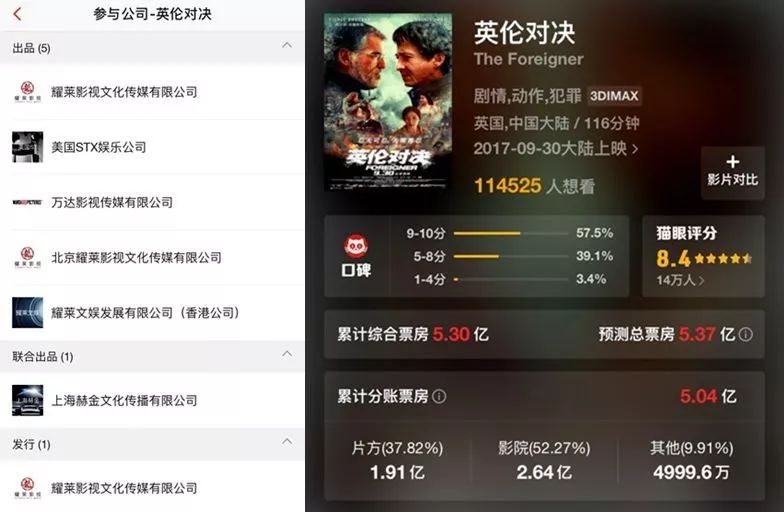
Task: Collapse the 发行 (1) section
Action: pos(287,442)
